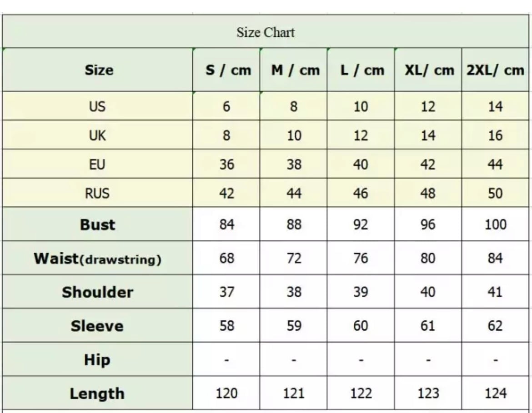Viewport: 532px width, 413px height.
Task: Click the Bust row label
Action: [x=98, y=224]
